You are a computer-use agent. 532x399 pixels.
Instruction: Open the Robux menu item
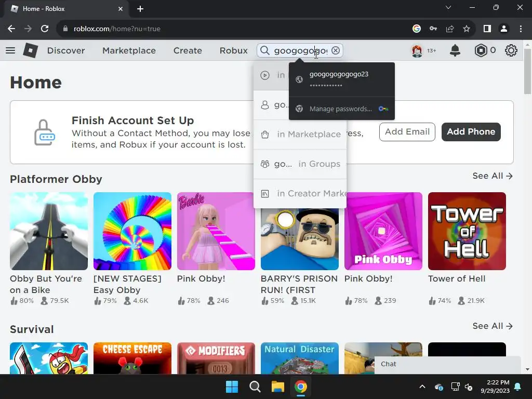(233, 50)
